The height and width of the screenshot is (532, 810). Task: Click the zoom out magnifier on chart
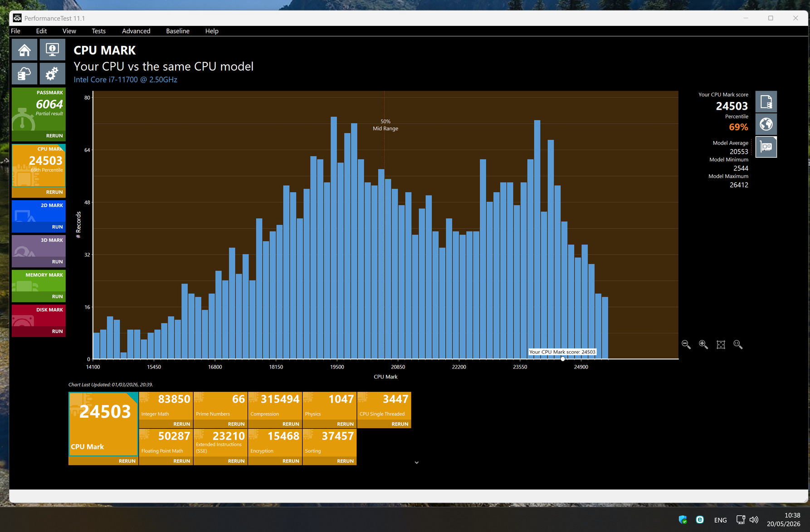click(686, 345)
